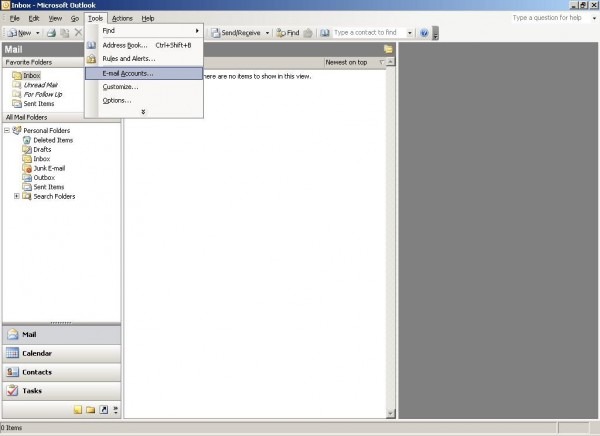
Task: Click the Notes yellow icon
Action: [78, 410]
